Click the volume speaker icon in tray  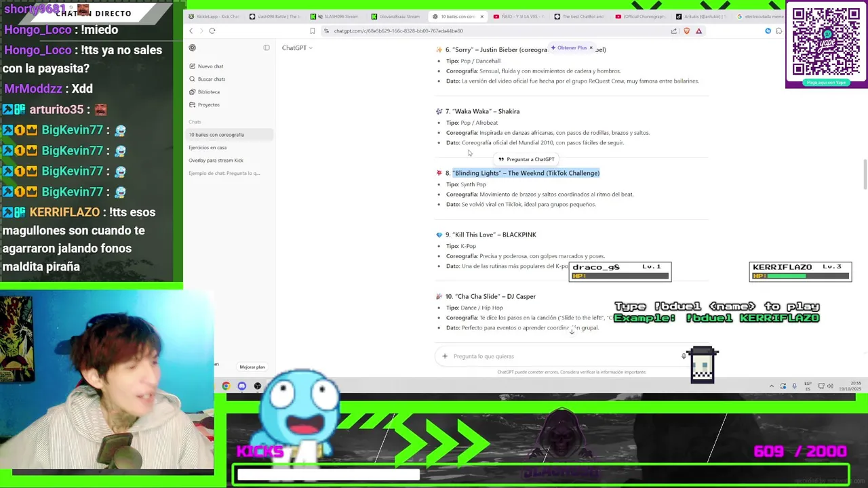click(x=830, y=386)
